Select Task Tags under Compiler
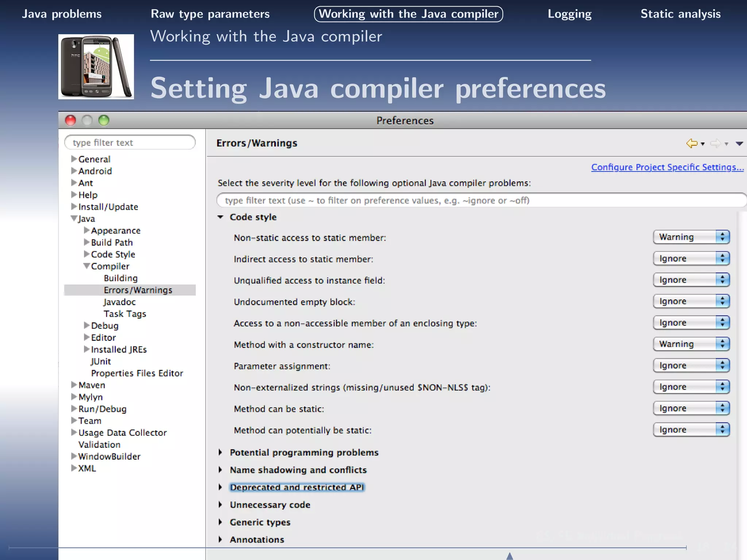Image resolution: width=747 pixels, height=560 pixels. click(x=125, y=314)
